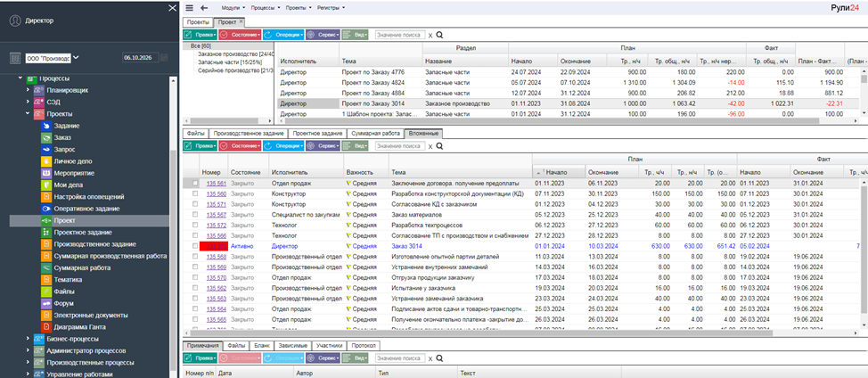
Task: Open the hamburger menu icon
Action: point(190,8)
